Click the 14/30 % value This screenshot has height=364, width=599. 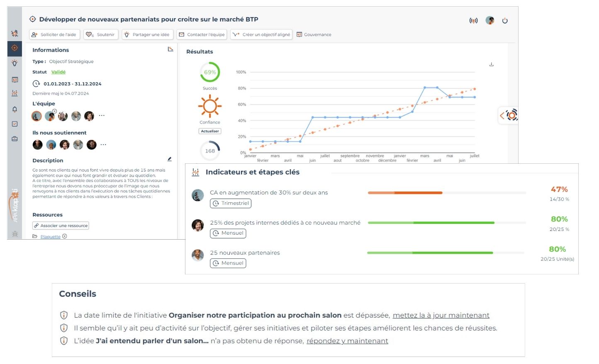click(x=559, y=199)
